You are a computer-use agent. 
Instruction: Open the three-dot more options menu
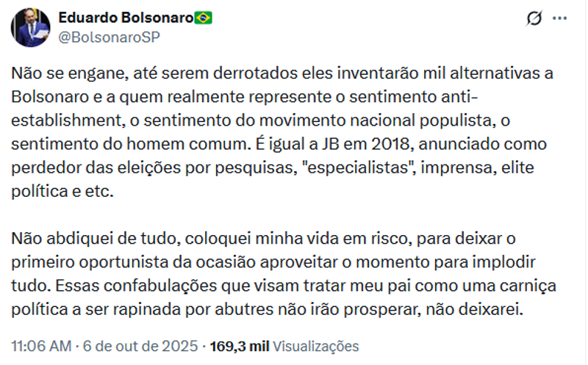(x=560, y=19)
